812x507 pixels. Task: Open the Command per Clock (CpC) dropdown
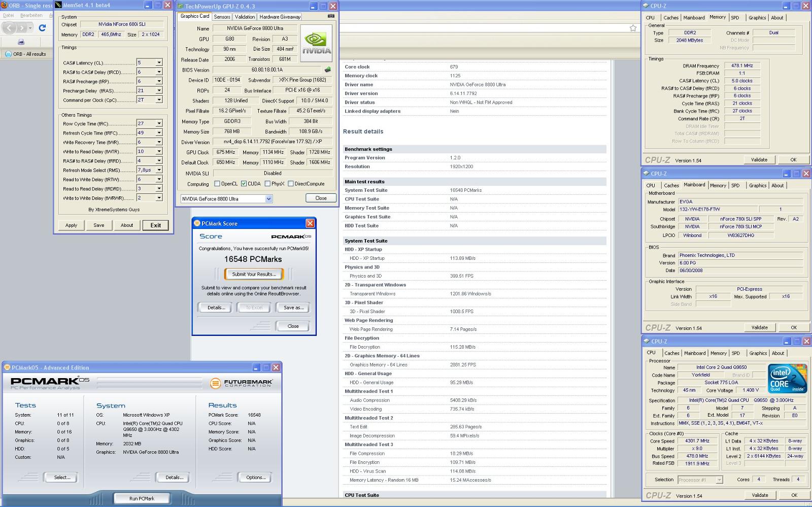tap(159, 100)
